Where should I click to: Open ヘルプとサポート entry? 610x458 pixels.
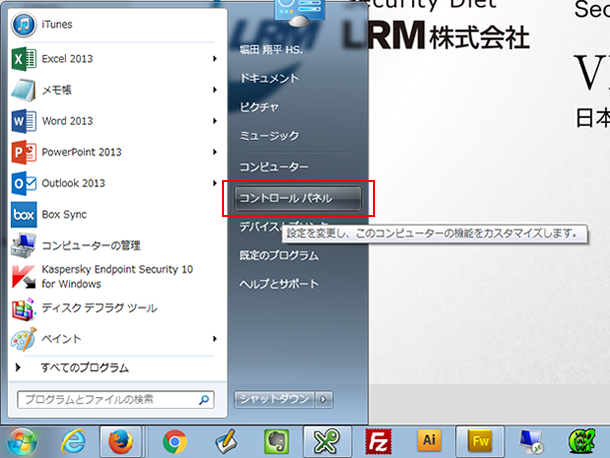pyautogui.click(x=279, y=284)
